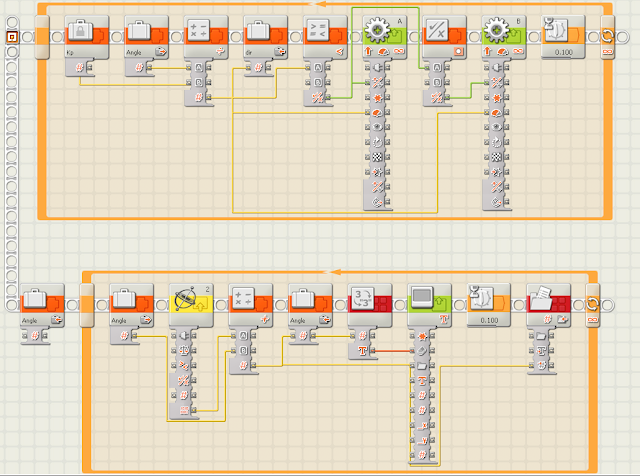The width and height of the screenshot is (640, 476).
Task: Click the bottom loop's forever end icon
Action: [x=593, y=305]
